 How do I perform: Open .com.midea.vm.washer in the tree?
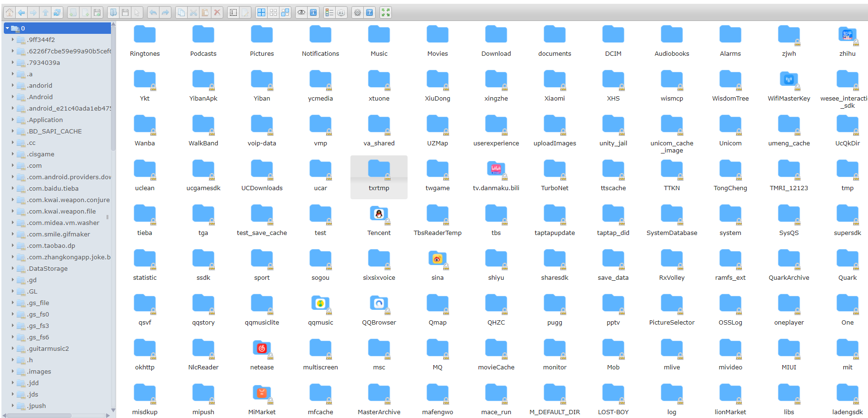pyautogui.click(x=63, y=223)
